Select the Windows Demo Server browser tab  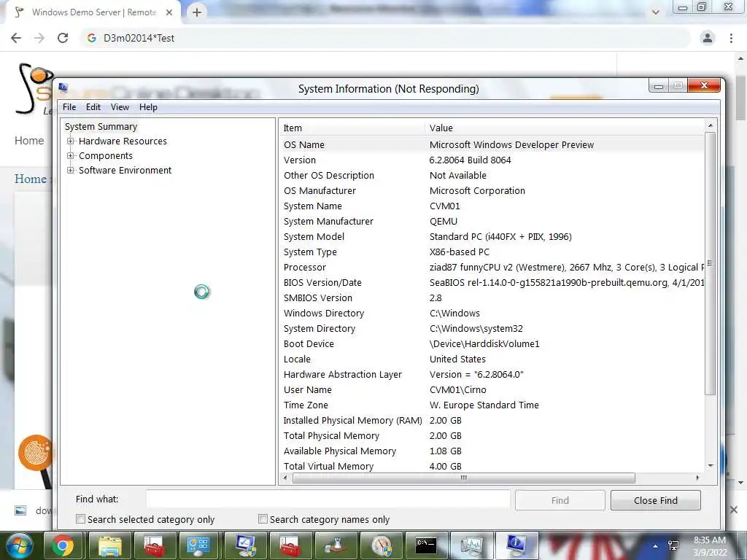point(94,12)
